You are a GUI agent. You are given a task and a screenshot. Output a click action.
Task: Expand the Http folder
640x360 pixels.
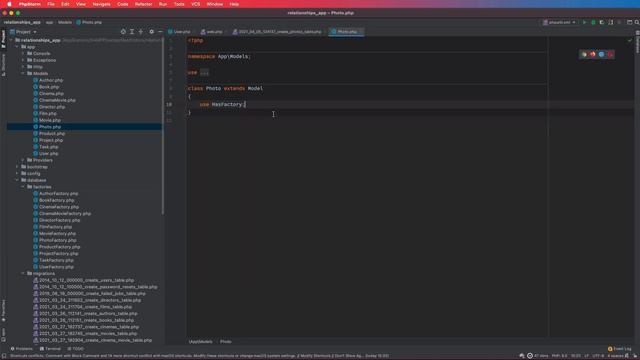(x=23, y=67)
